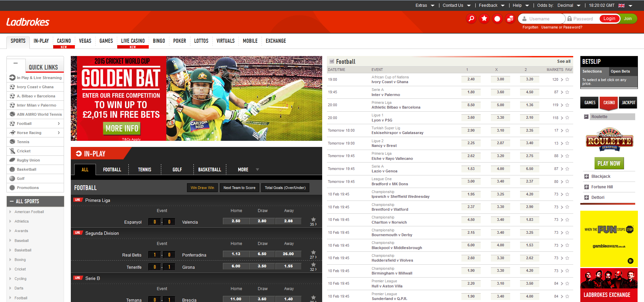Switch to the IN-PLAY navigation tab
Image resolution: width=644 pixels, height=302 pixels.
point(41,41)
